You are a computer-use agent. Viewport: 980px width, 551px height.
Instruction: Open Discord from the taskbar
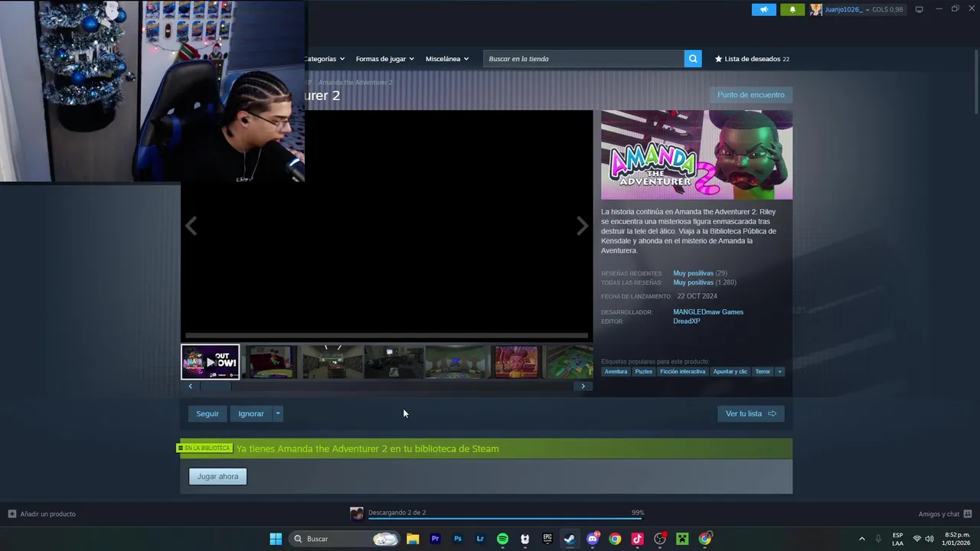[593, 539]
